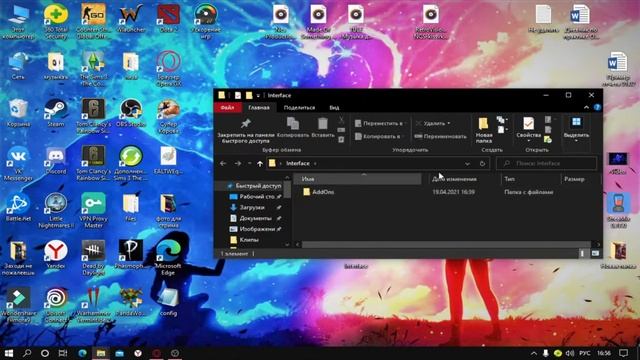
Task: Click Interface in the address bar
Action: (x=298, y=163)
